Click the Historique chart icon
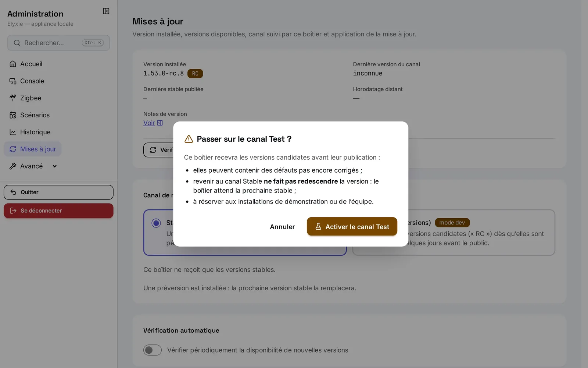The width and height of the screenshot is (588, 368). coord(13,132)
